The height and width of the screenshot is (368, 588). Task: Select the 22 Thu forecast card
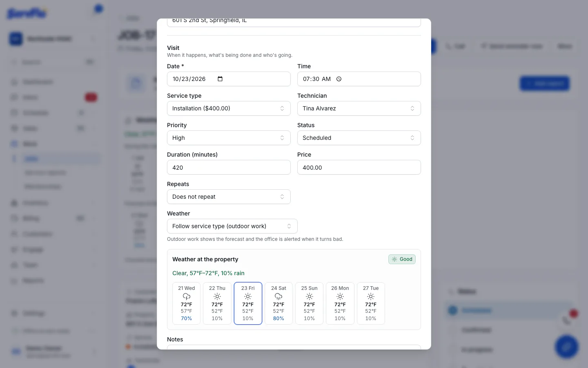[217, 303]
